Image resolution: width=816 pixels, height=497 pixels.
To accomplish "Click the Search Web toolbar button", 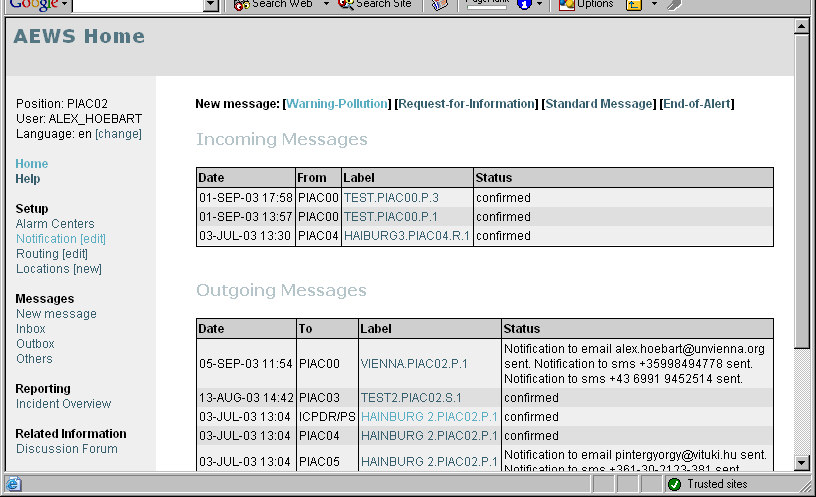I will (x=274, y=4).
